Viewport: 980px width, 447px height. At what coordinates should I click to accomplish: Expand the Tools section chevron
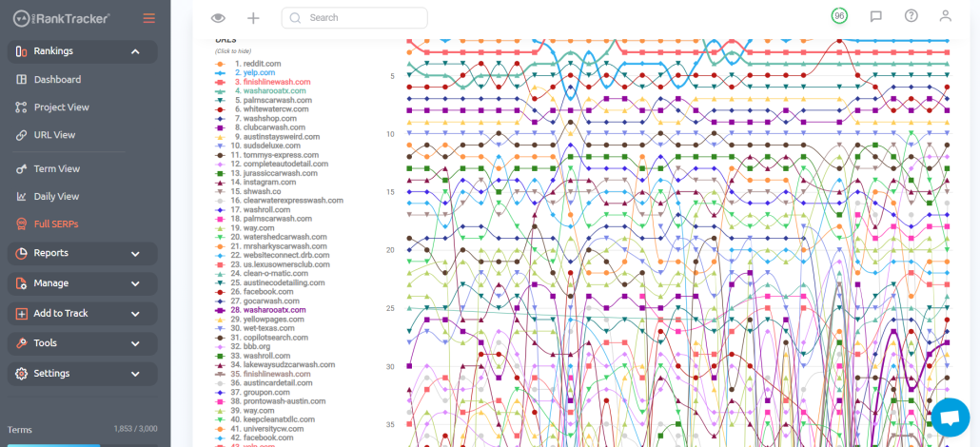coord(135,343)
